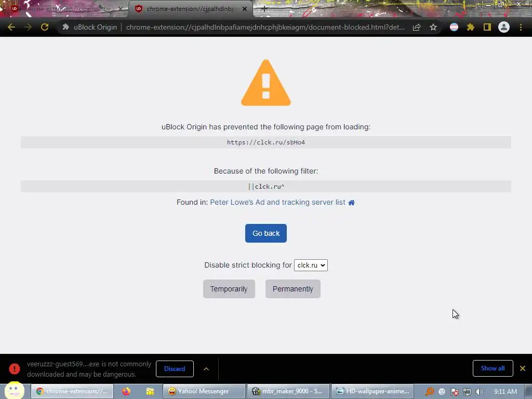Click the blocked URL https://clck.ru/sbHo4
This screenshot has width=532, height=399.
(266, 142)
